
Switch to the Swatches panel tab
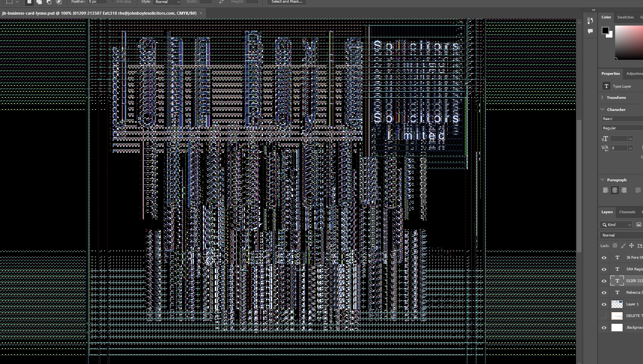point(625,17)
